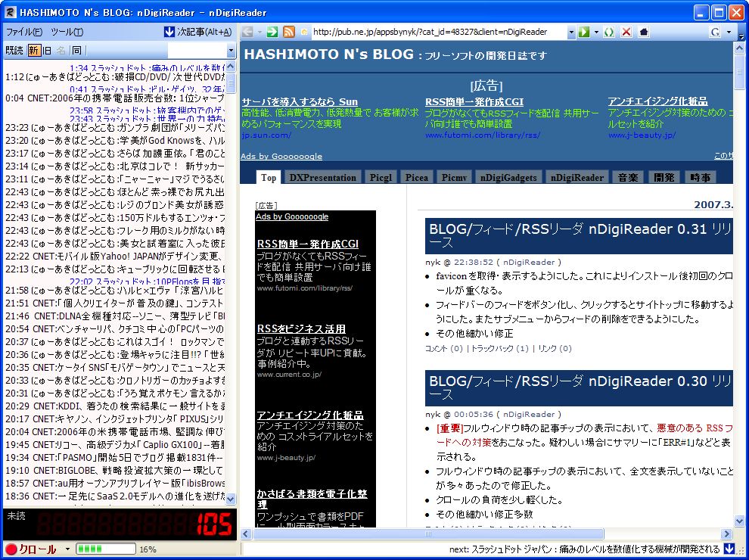This screenshot has width=749, height=560.
Task: Click the web page horizontal scrollbar thumb
Action: pos(428,534)
